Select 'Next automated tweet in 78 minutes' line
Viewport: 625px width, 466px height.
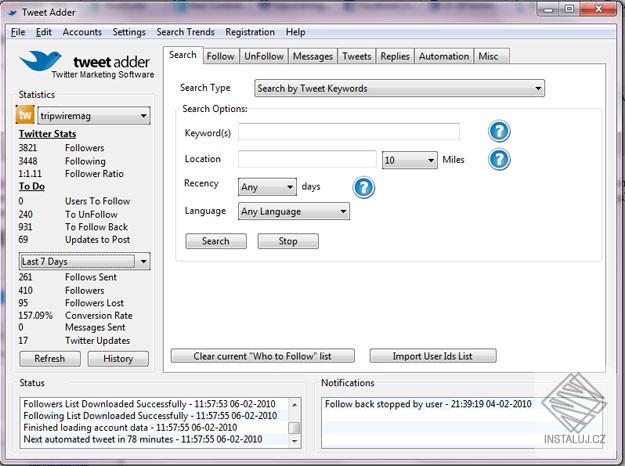143,439
